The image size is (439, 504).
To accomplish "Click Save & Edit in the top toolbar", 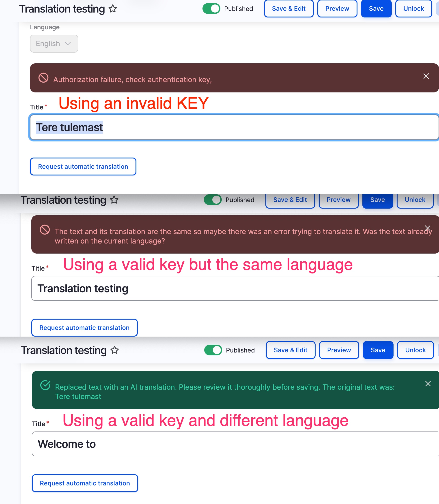I will (288, 9).
